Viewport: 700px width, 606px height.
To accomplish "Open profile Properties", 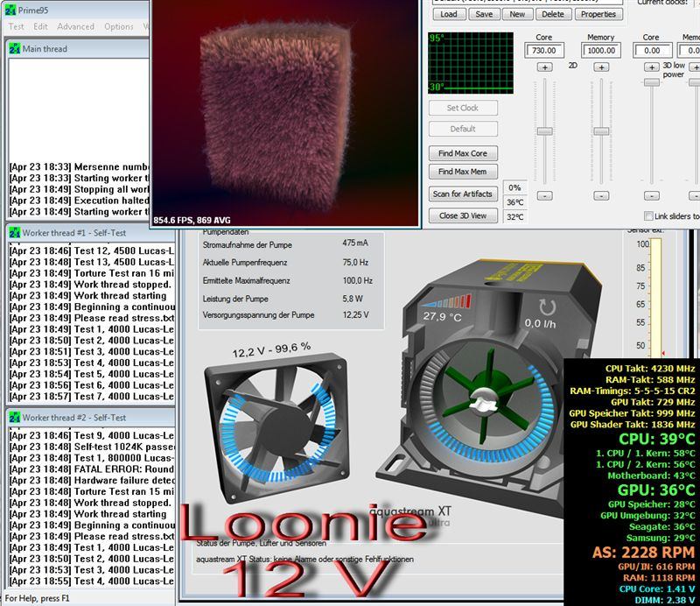I will coord(598,14).
